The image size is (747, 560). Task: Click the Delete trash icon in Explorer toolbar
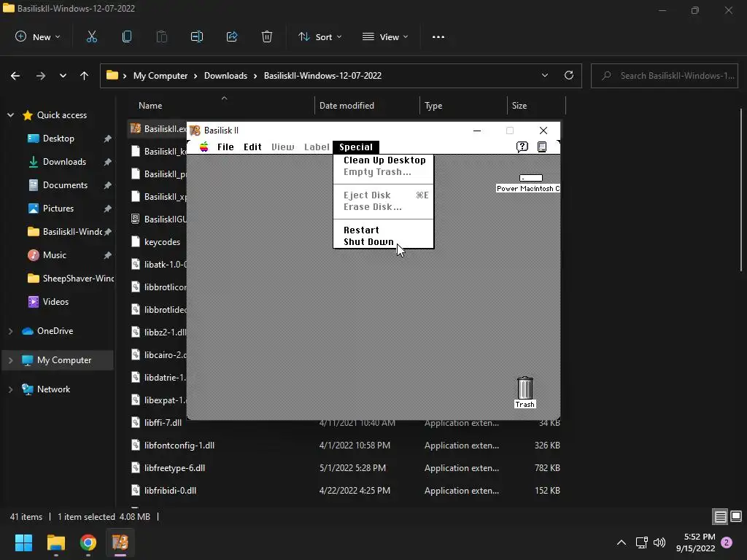click(x=267, y=36)
